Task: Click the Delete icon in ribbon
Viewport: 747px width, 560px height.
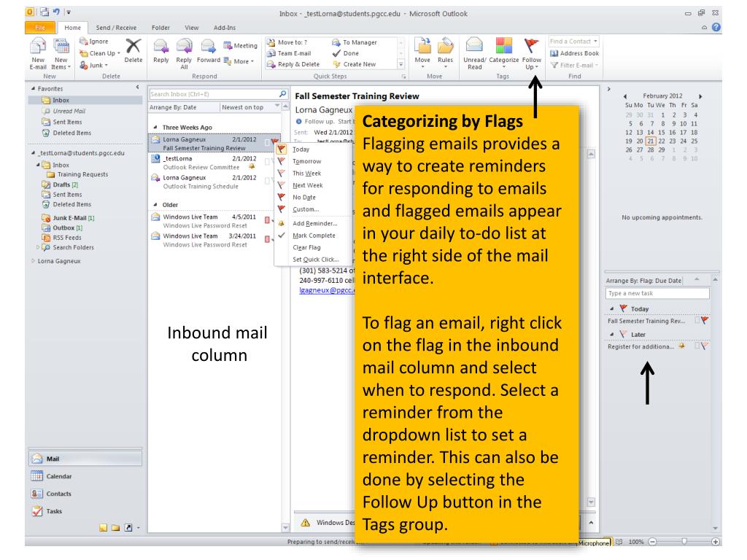Action: (x=133, y=50)
